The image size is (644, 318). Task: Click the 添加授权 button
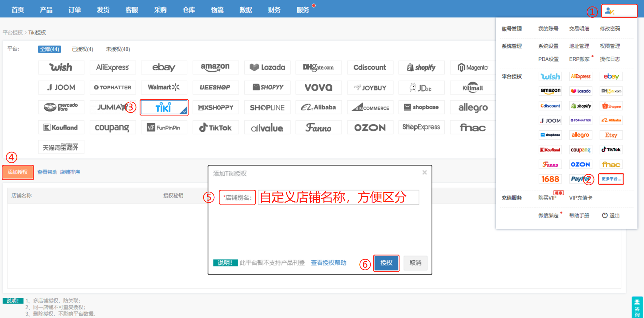click(18, 172)
